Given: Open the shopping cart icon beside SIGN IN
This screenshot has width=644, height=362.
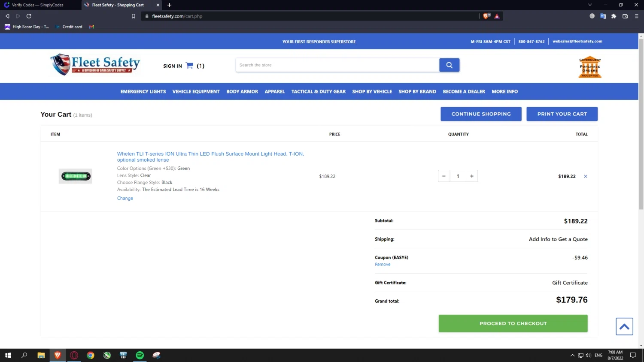Looking at the screenshot, I should (189, 66).
